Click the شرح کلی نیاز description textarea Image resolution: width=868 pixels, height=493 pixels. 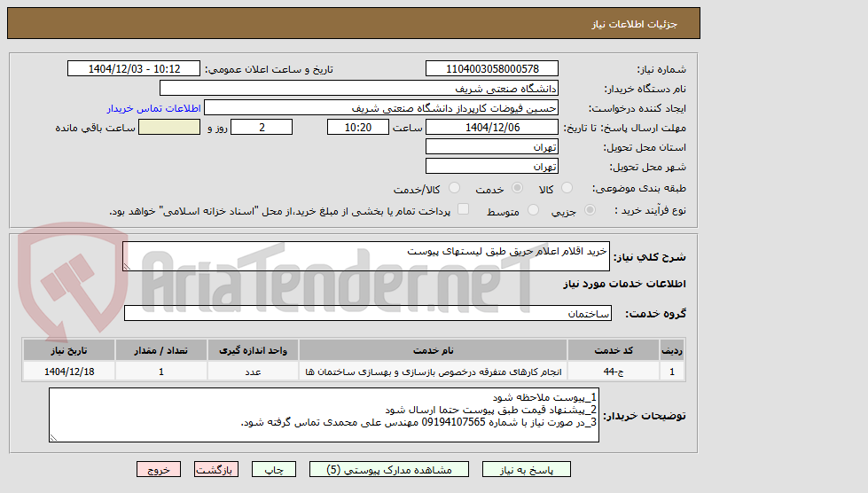(x=366, y=256)
